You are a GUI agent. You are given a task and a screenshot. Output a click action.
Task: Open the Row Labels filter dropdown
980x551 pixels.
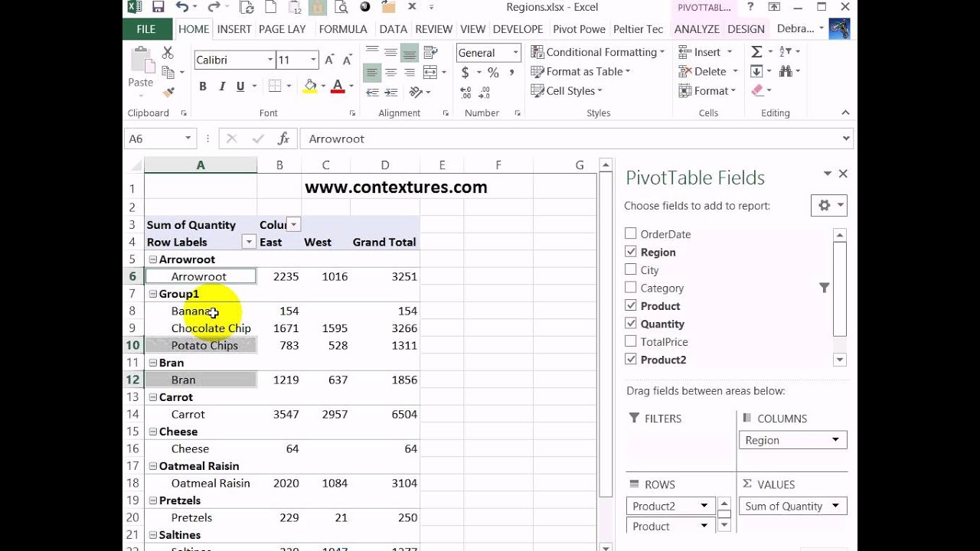point(248,242)
